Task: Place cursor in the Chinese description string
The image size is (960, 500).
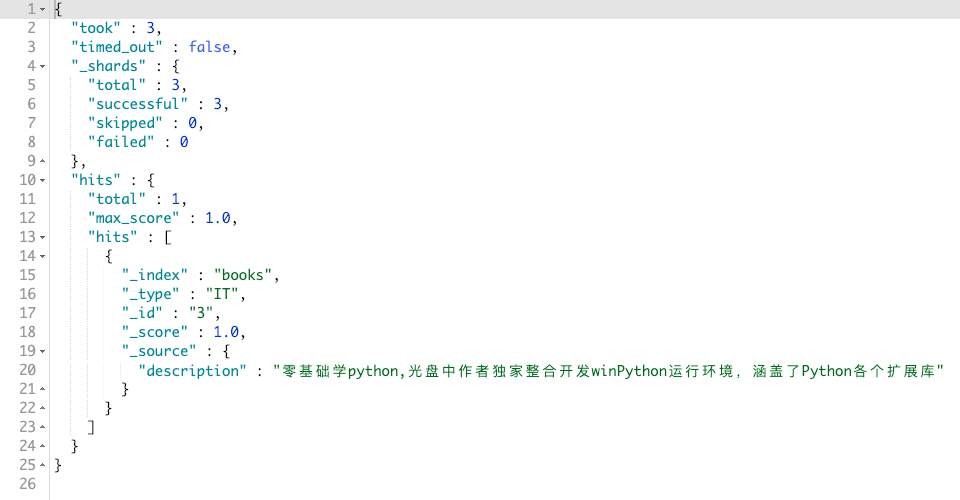Action: click(x=609, y=371)
